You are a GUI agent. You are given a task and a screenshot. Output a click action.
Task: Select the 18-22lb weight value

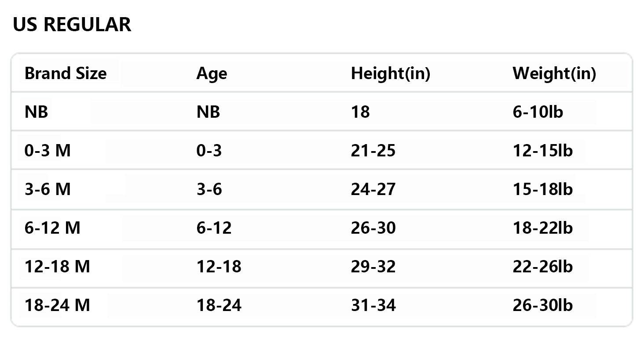[x=542, y=228]
